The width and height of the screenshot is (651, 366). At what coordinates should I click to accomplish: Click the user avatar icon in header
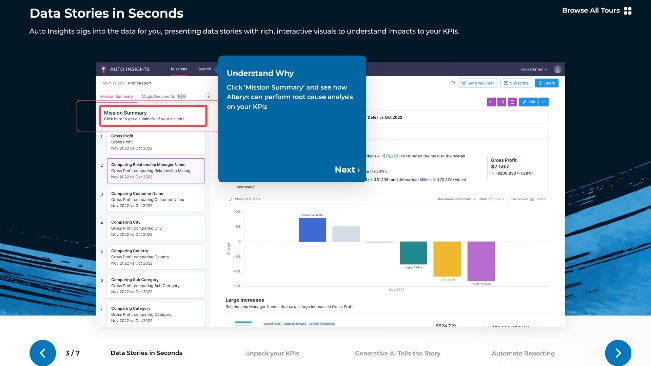click(558, 69)
